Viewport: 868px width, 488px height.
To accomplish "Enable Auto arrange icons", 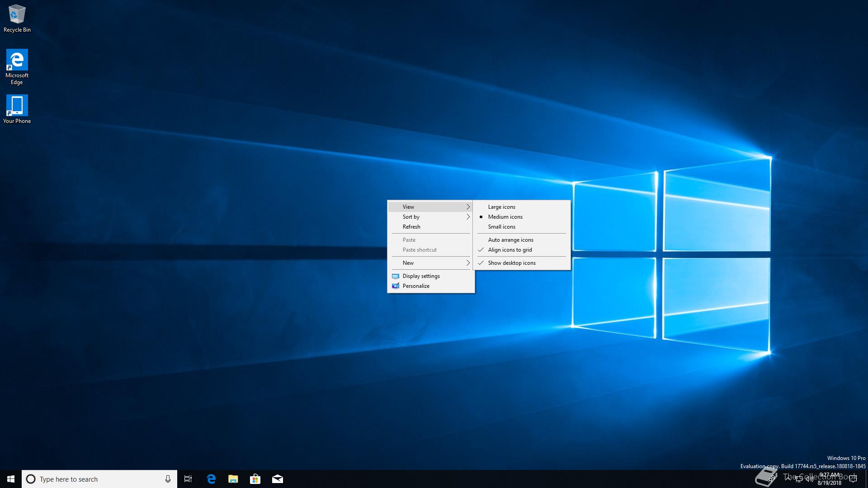I will tap(510, 240).
